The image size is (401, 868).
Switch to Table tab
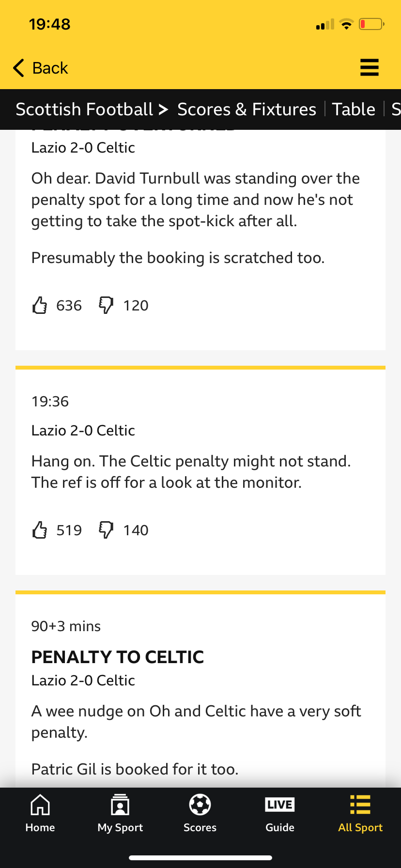354,109
